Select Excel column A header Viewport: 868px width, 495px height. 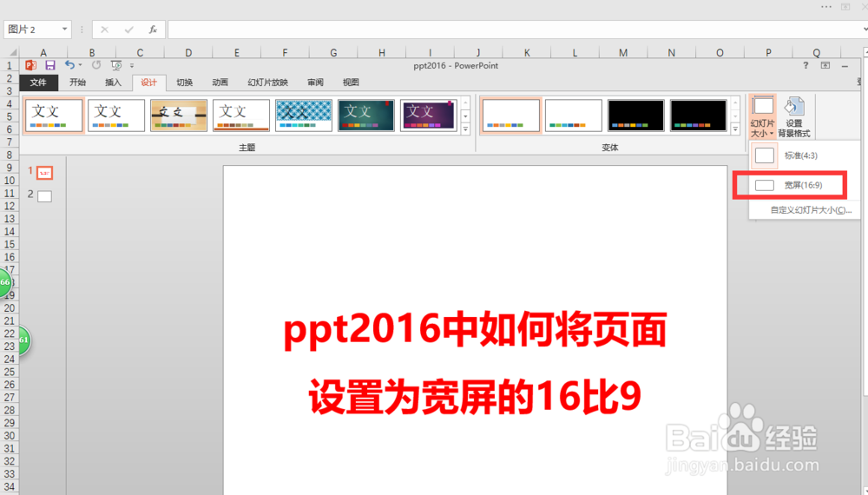click(x=43, y=52)
